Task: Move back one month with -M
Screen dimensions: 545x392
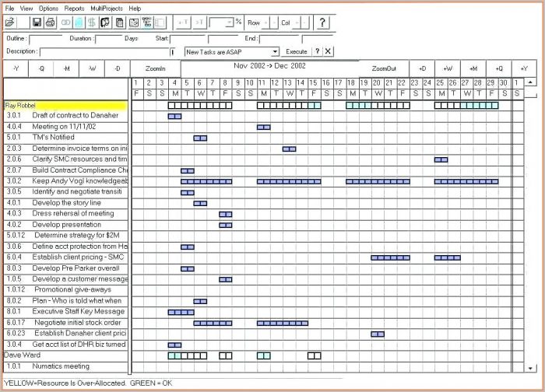Action: (x=67, y=68)
